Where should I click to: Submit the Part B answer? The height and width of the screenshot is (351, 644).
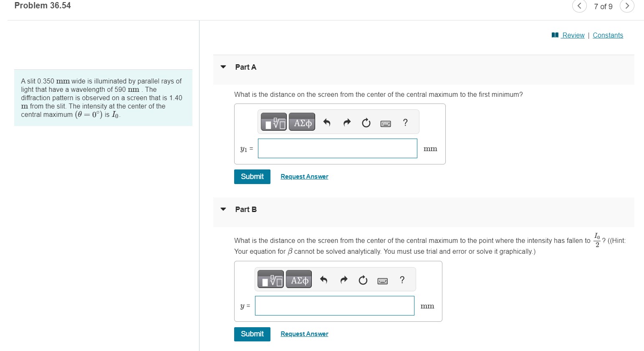(252, 334)
